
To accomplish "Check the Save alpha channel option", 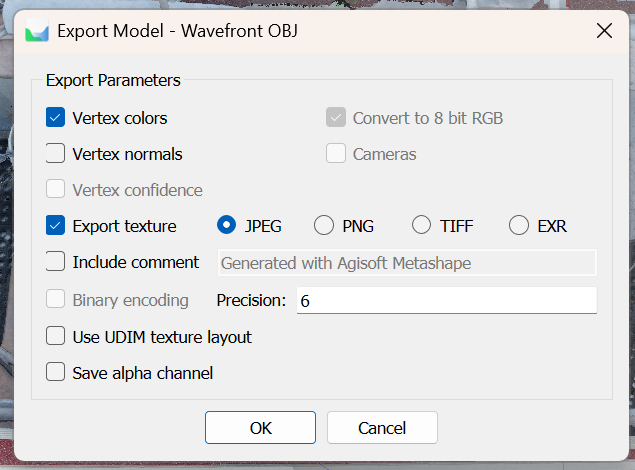I will point(56,373).
